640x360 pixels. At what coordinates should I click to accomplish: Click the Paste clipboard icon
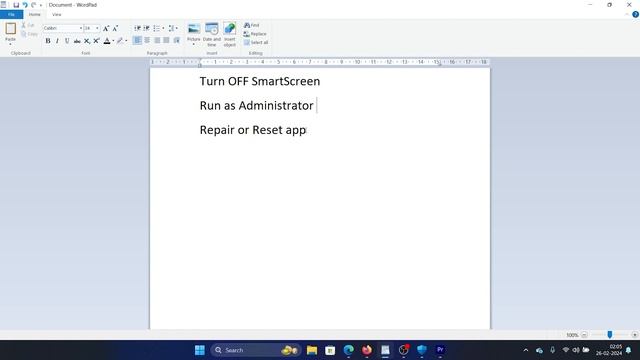click(x=11, y=29)
